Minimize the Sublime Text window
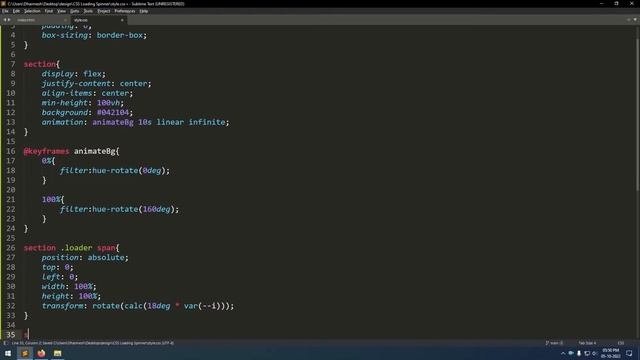This screenshot has width=640, height=360. click(601, 3)
